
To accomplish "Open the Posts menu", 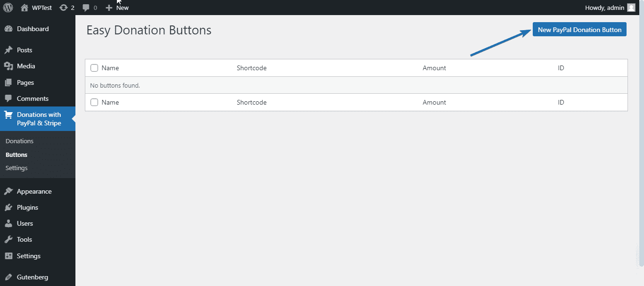I will point(38,50).
